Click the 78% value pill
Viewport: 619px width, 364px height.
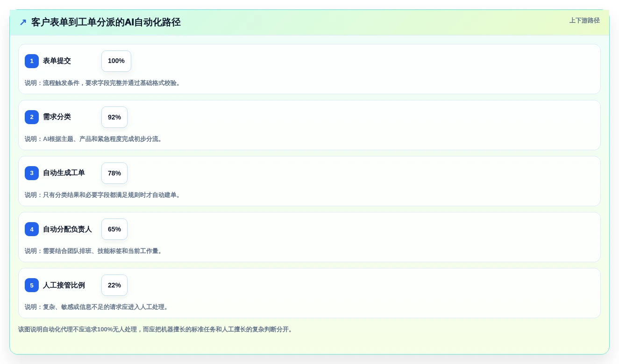click(x=114, y=173)
